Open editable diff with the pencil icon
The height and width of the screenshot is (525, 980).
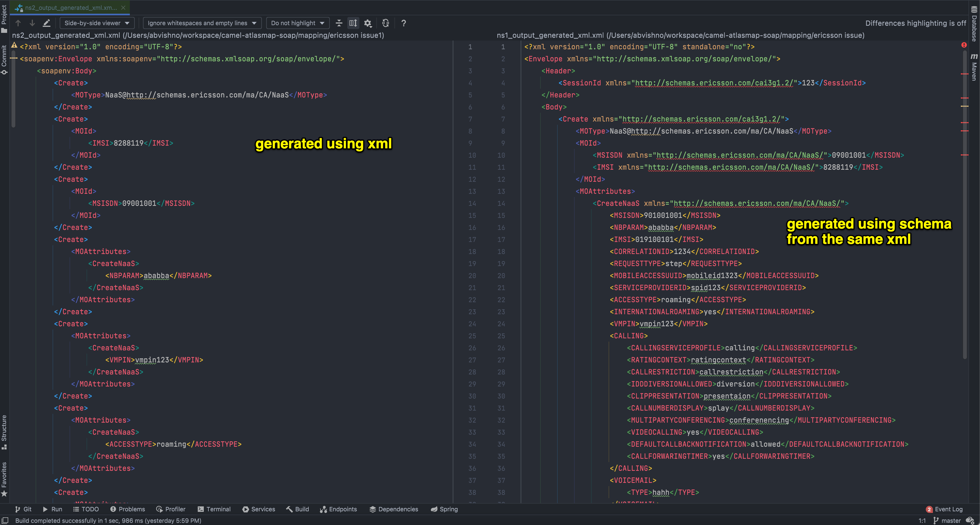pos(46,23)
